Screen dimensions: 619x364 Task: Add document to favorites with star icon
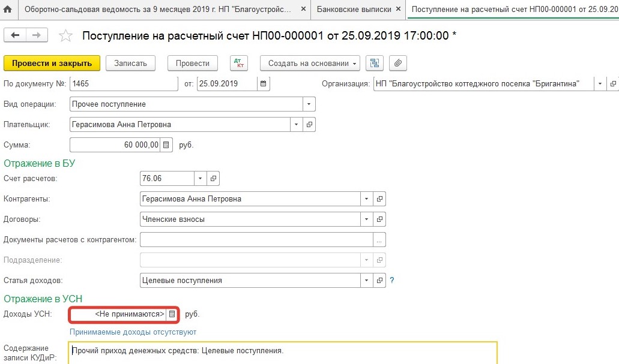pos(65,36)
